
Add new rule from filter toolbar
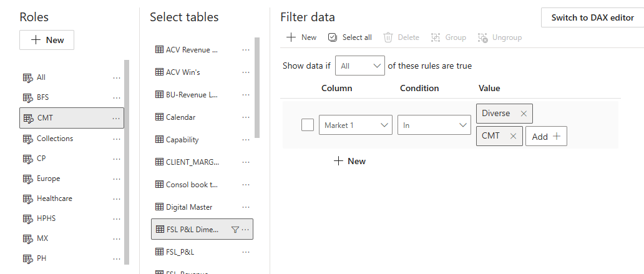[x=301, y=37]
